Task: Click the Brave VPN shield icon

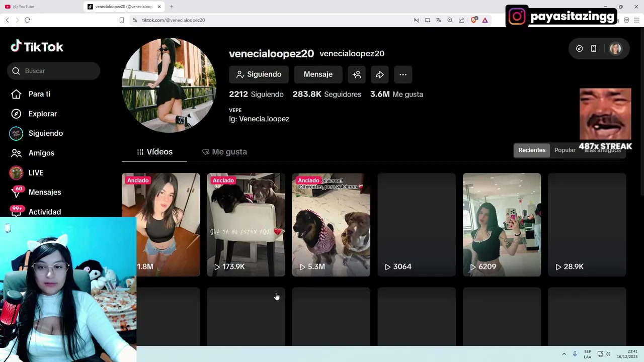Action: pos(626,20)
